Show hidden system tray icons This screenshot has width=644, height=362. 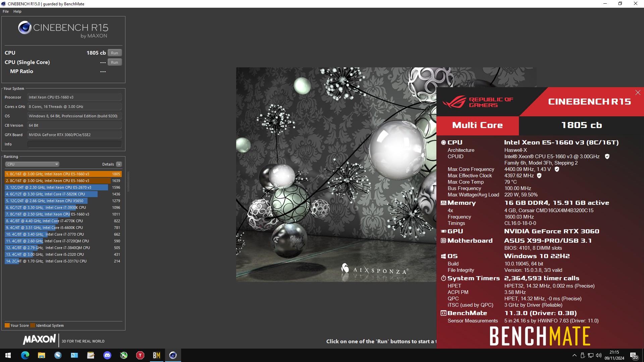click(x=574, y=355)
